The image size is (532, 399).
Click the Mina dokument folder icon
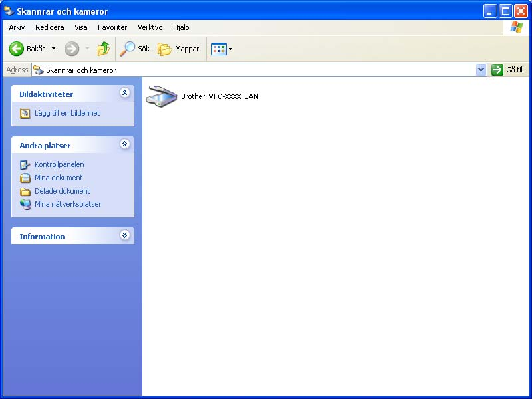[x=25, y=178]
